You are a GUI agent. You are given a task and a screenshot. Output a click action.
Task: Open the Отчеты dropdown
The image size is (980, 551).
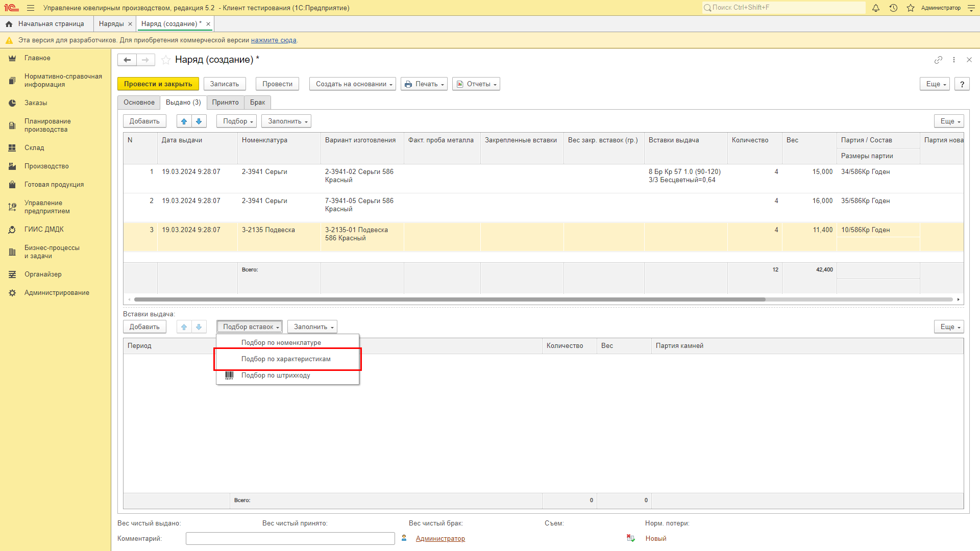click(x=476, y=84)
